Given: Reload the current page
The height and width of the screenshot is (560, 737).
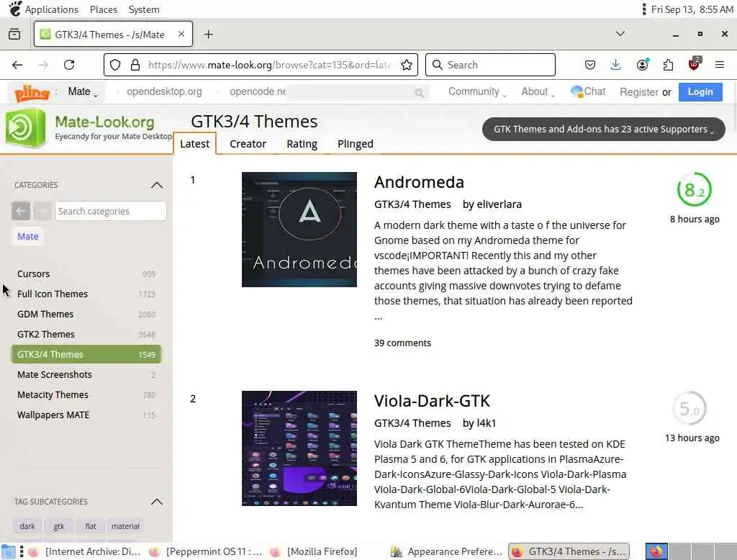Looking at the screenshot, I should point(69,65).
